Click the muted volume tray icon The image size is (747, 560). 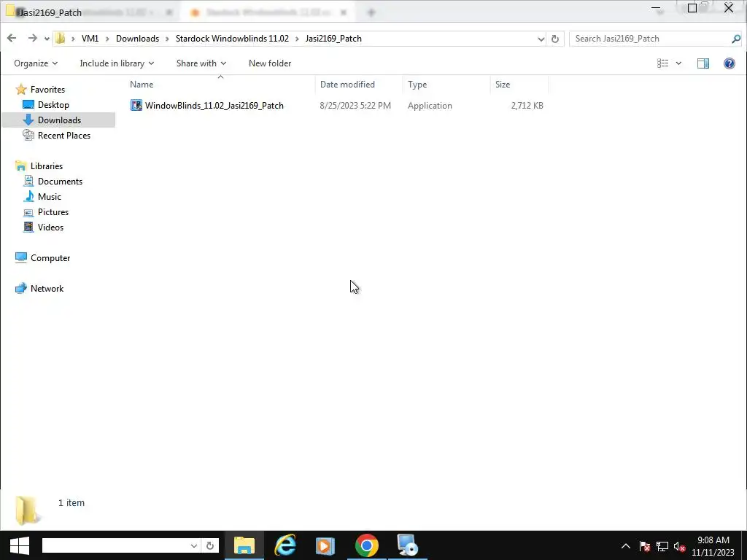coord(680,547)
